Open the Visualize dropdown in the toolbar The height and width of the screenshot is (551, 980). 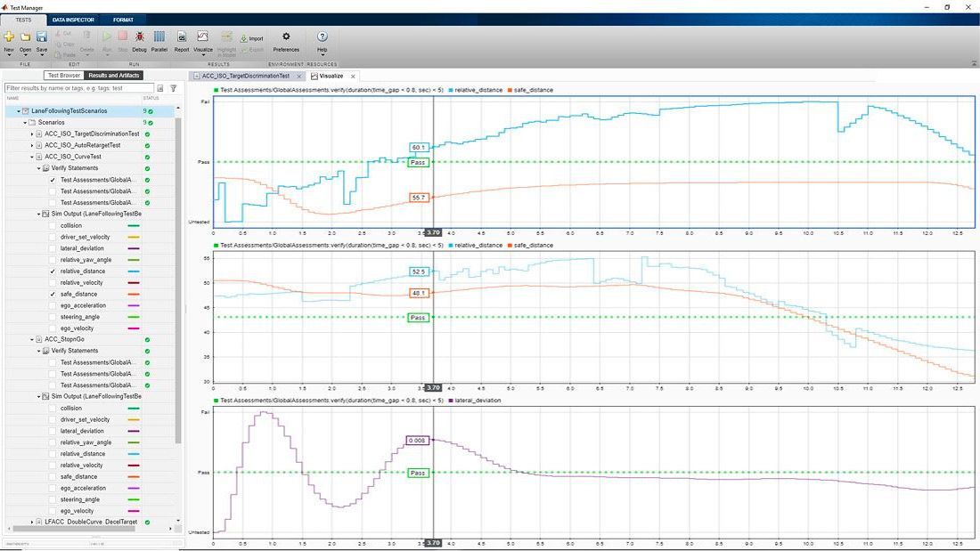click(x=202, y=56)
